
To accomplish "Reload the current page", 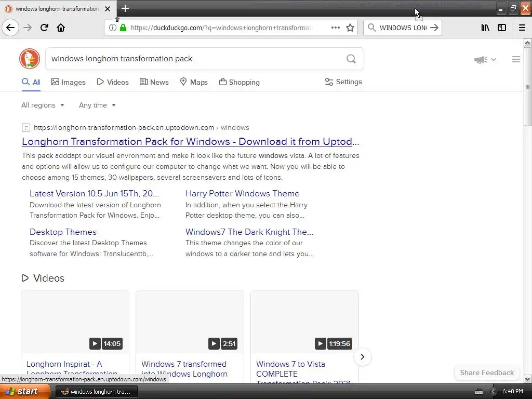I will (x=44, y=28).
